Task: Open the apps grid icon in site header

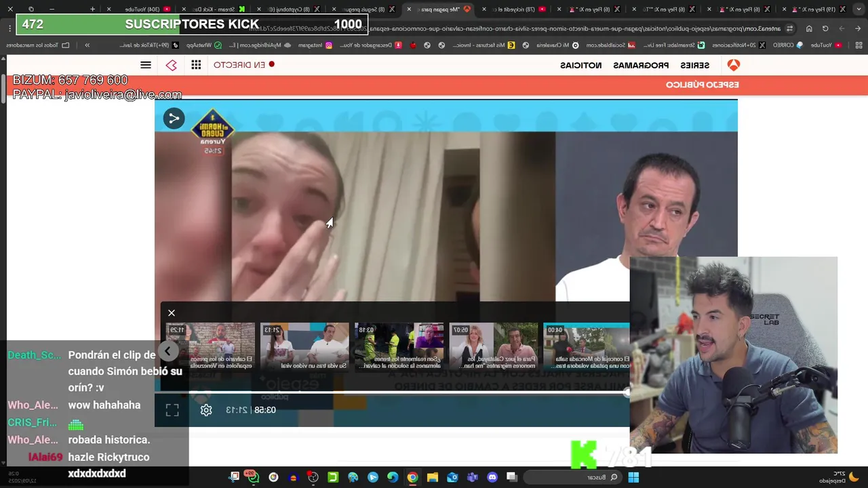Action: [196, 65]
